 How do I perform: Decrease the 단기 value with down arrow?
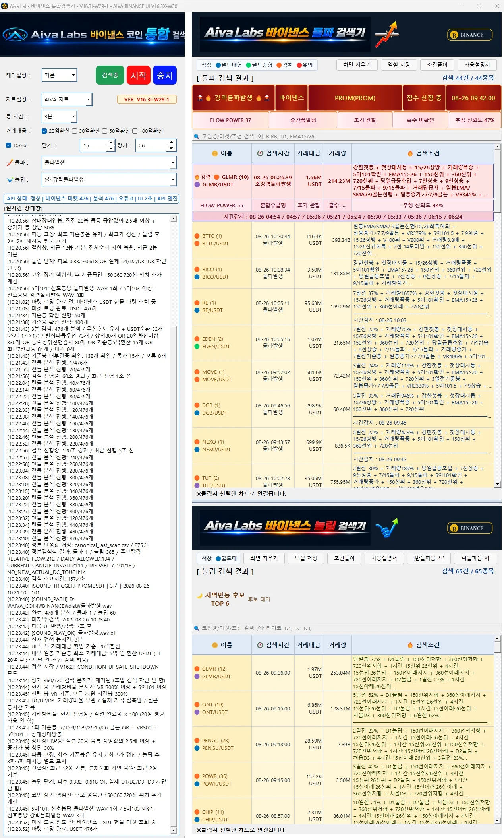[110, 149]
